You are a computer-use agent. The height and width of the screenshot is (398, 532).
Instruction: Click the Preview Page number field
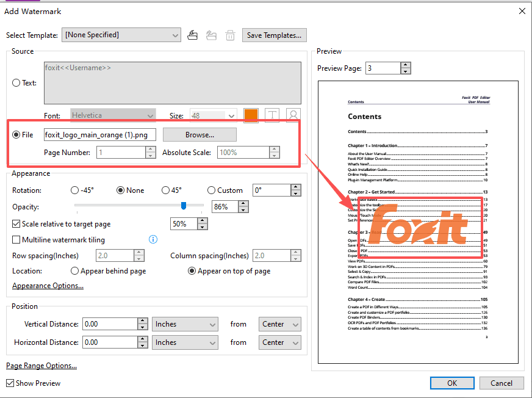[x=383, y=68]
